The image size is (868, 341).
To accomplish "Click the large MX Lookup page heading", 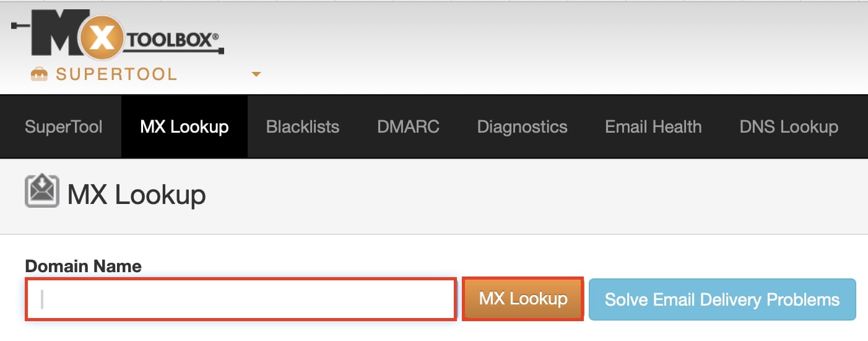I will click(136, 195).
